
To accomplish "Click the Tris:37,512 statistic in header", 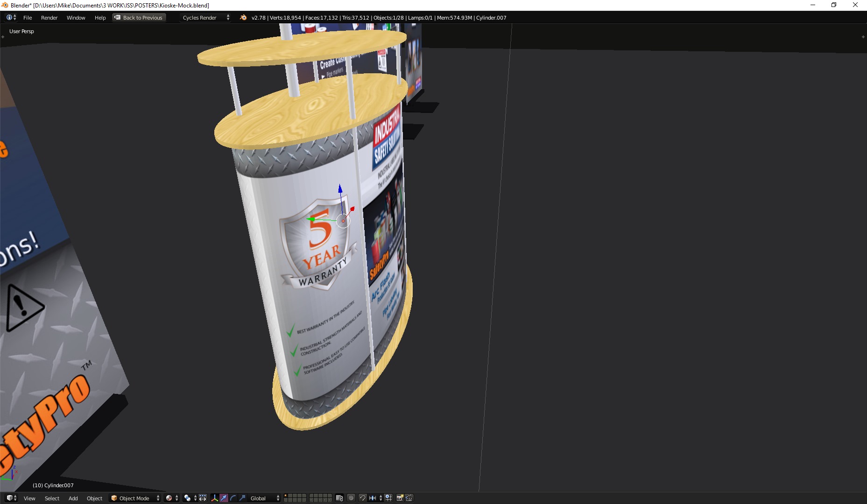I will pyautogui.click(x=355, y=18).
